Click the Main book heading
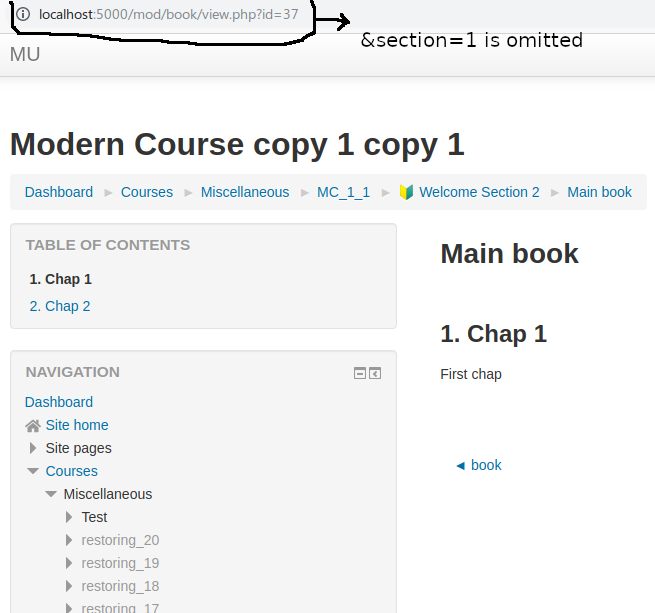The width and height of the screenshot is (655, 613). click(x=509, y=254)
